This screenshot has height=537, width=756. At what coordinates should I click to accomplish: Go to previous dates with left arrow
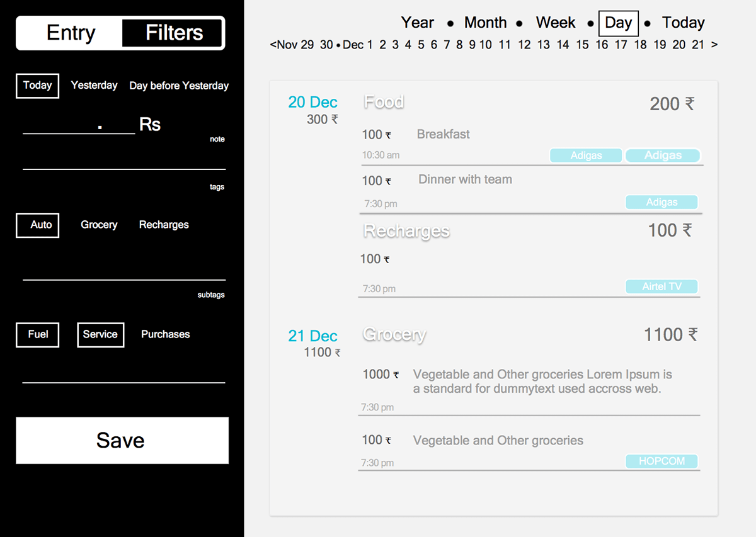(273, 45)
